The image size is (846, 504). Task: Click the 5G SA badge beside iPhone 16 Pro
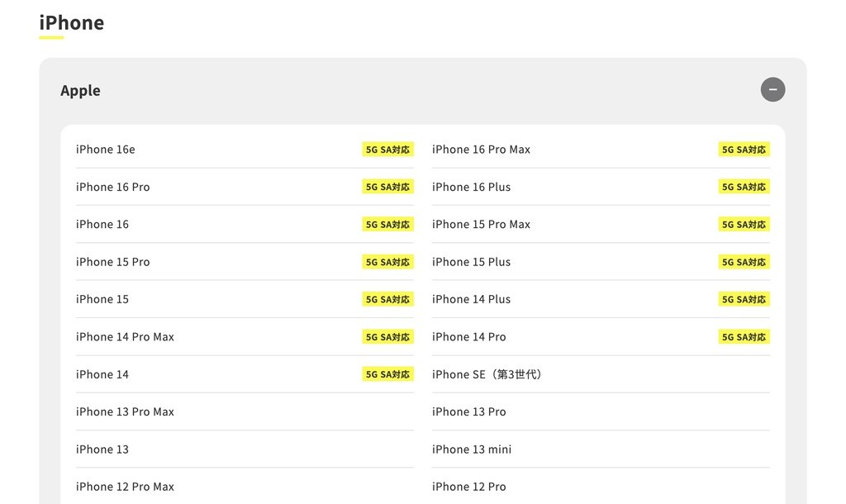pyautogui.click(x=387, y=187)
